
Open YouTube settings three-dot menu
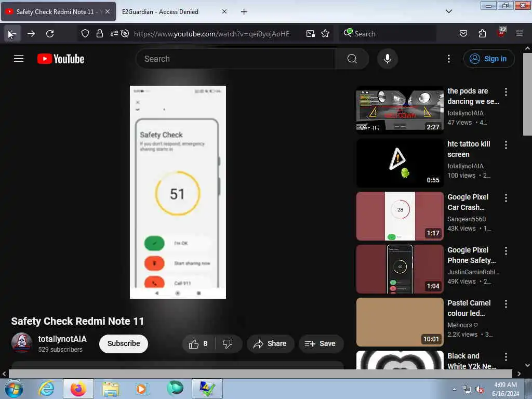[x=448, y=59]
